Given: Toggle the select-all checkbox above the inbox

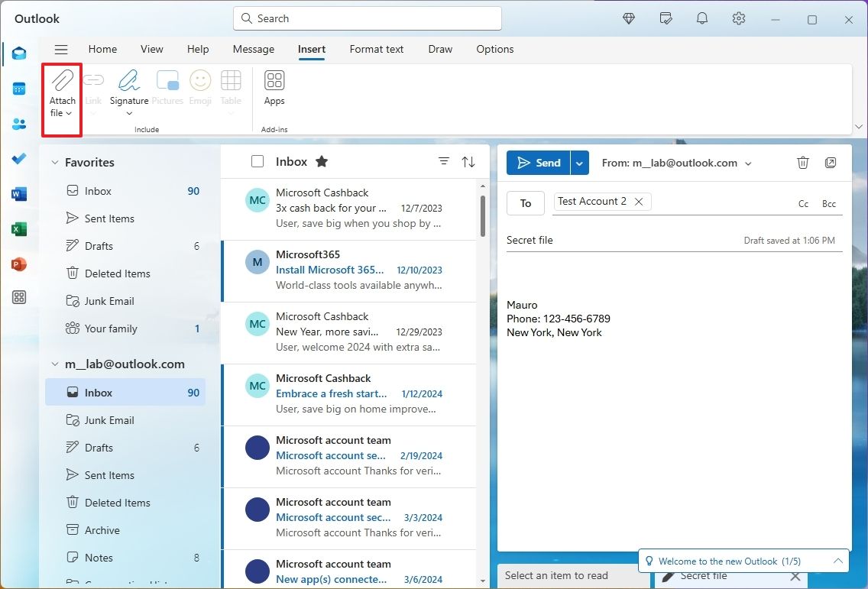Looking at the screenshot, I should tap(257, 161).
